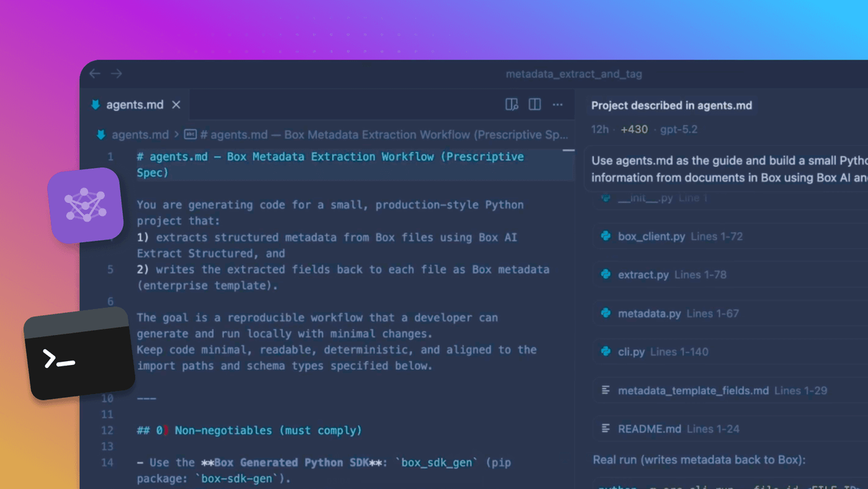Open README.md Lines 1-24 row
This screenshot has height=489, width=868.
click(732, 429)
